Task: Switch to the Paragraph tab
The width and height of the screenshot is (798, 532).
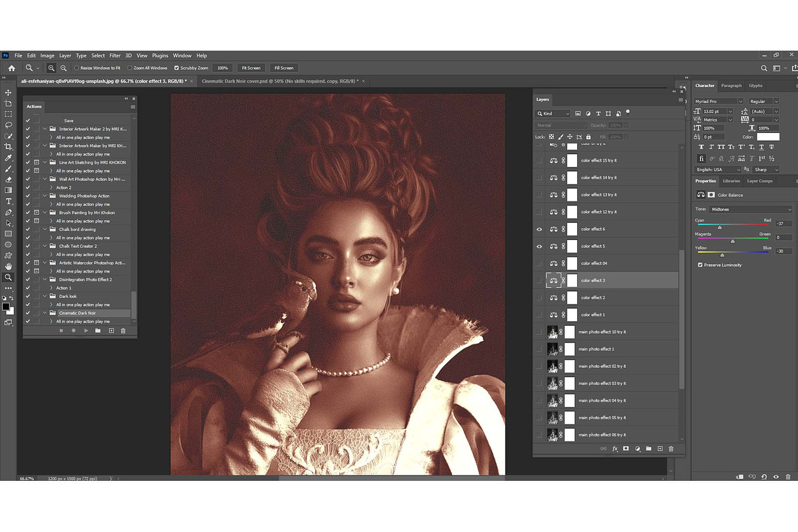Action: tap(731, 86)
